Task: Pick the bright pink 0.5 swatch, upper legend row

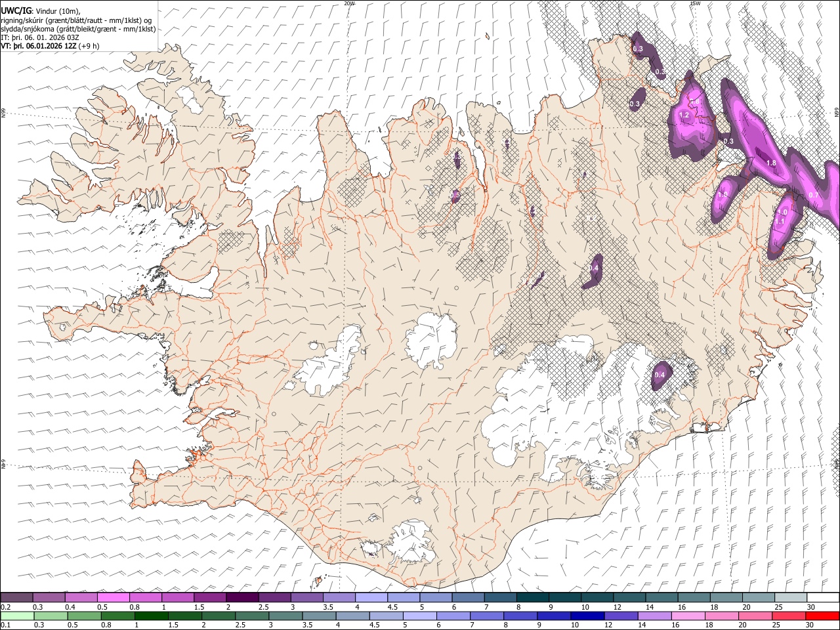Action: 113,597
